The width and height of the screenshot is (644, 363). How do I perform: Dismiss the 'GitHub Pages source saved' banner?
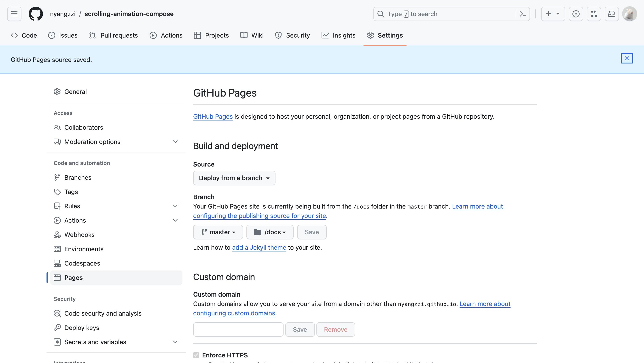[x=627, y=59]
